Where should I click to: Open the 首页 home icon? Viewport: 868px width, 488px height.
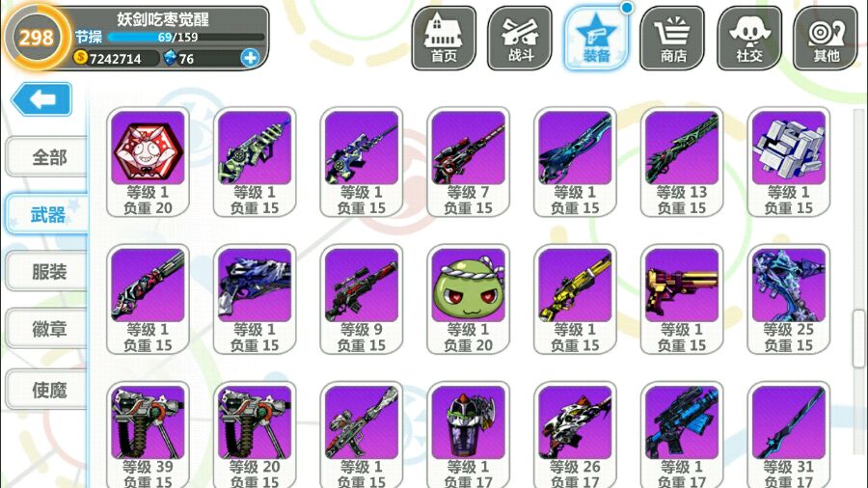click(x=444, y=39)
